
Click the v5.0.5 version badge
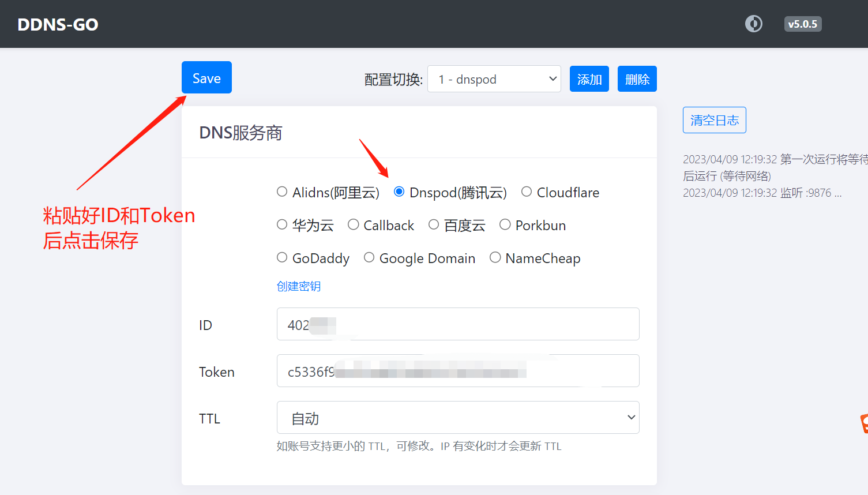click(803, 24)
